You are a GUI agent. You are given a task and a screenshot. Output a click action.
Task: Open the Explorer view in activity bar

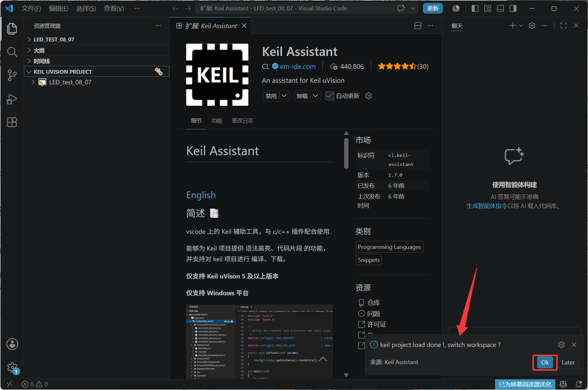pos(12,28)
